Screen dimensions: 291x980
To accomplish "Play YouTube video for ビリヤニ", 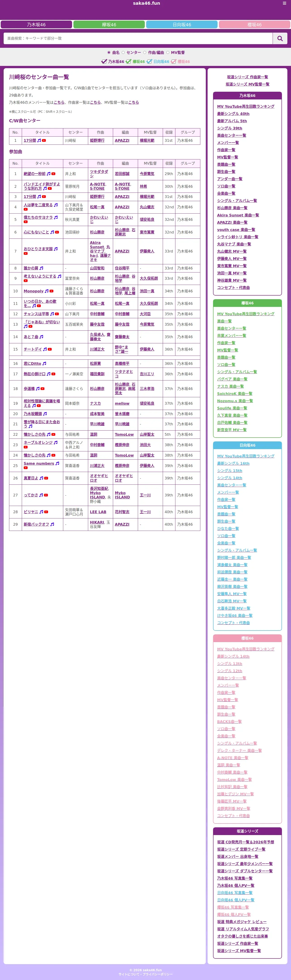I will coord(46,512).
